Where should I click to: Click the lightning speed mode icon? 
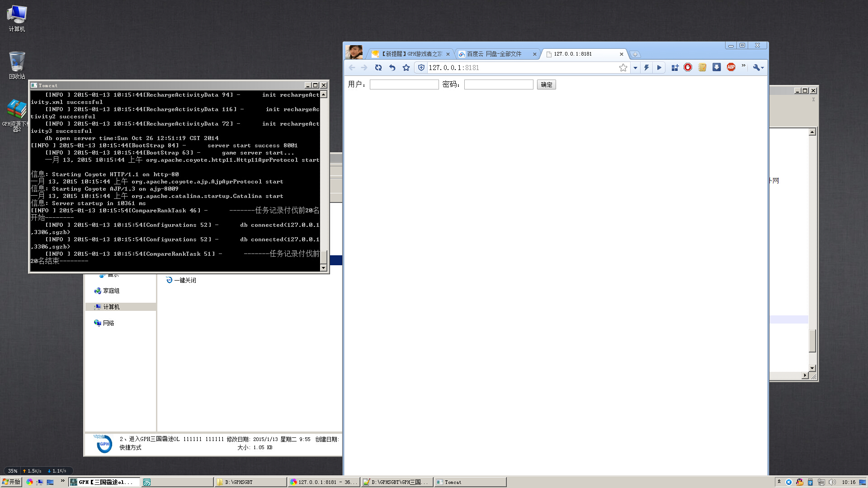(646, 68)
